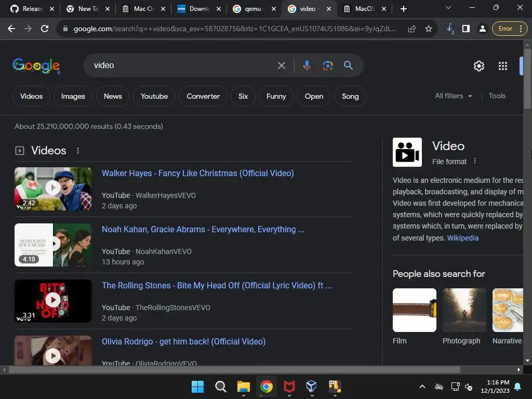
Task: Open Walker Hayes Fancy Like Christmas link
Action: (198, 174)
